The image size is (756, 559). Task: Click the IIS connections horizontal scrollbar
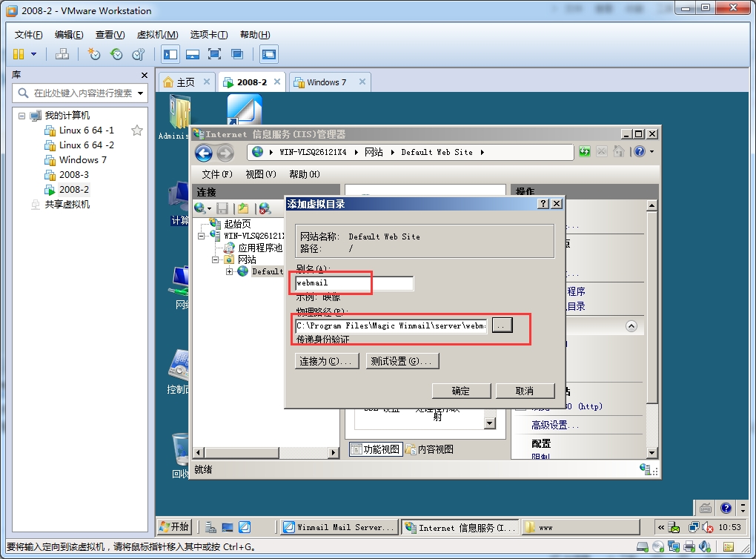(x=265, y=452)
